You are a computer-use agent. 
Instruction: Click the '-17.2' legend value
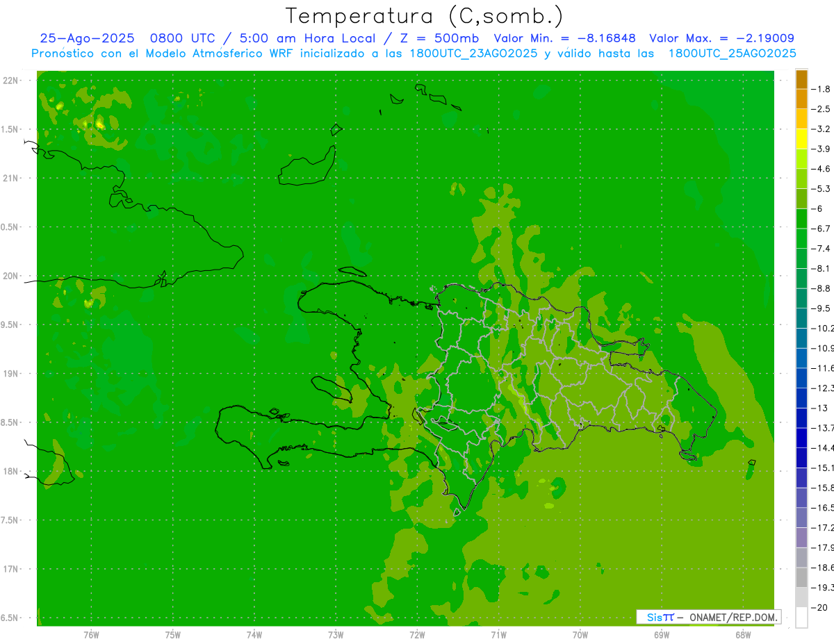(x=823, y=528)
